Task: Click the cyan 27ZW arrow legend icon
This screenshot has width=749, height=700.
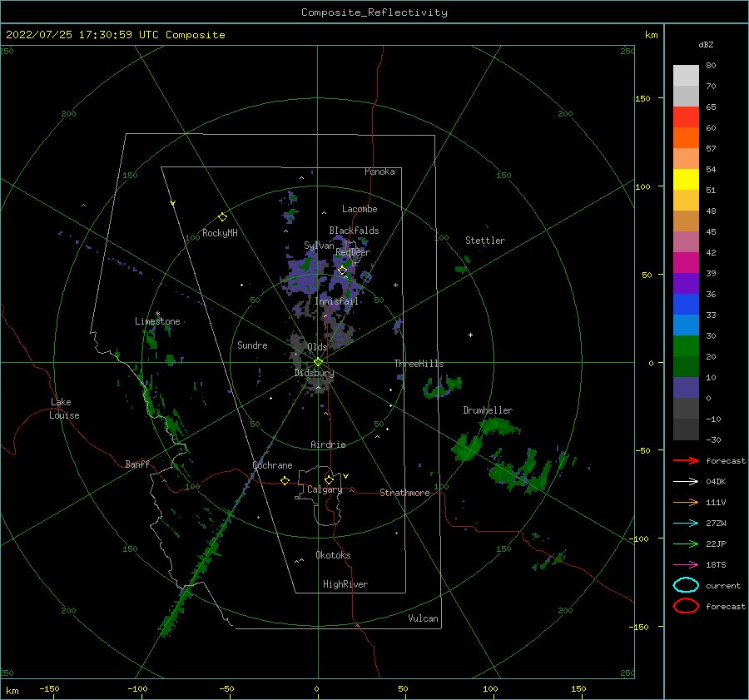Action: click(x=686, y=524)
